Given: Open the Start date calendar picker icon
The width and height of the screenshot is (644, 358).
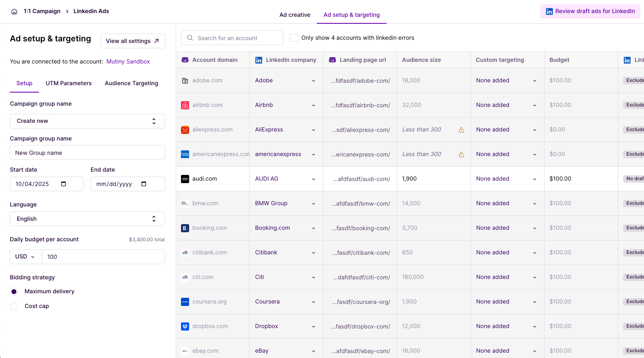Looking at the screenshot, I should coord(63,184).
